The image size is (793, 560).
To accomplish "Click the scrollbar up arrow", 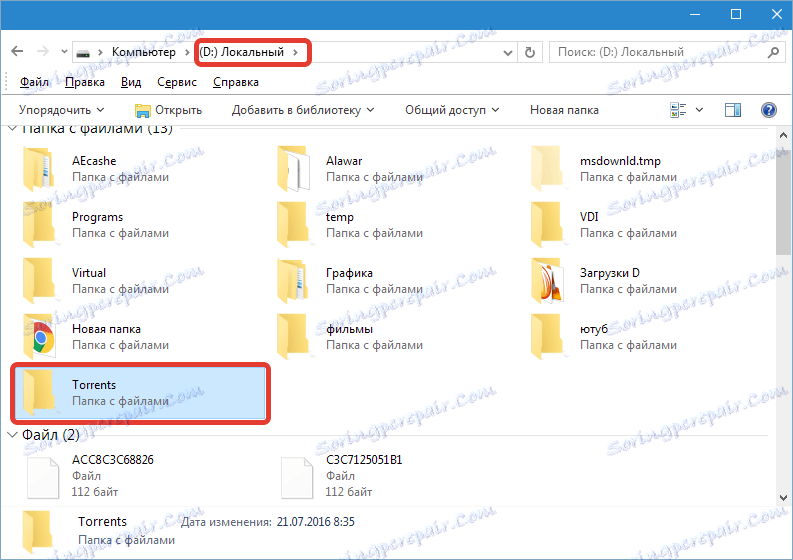I will (783, 135).
